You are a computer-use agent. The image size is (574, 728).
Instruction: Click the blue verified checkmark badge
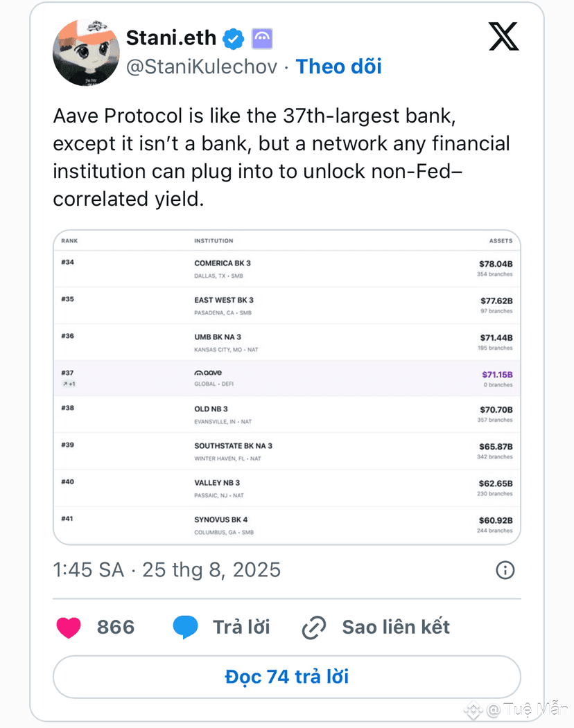coord(234,39)
